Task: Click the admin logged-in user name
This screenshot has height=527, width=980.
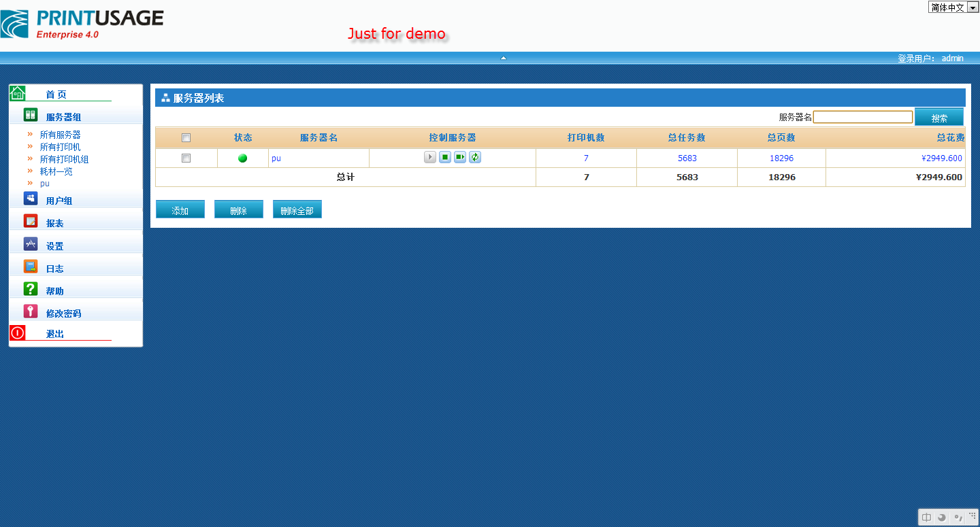Action: pos(953,58)
